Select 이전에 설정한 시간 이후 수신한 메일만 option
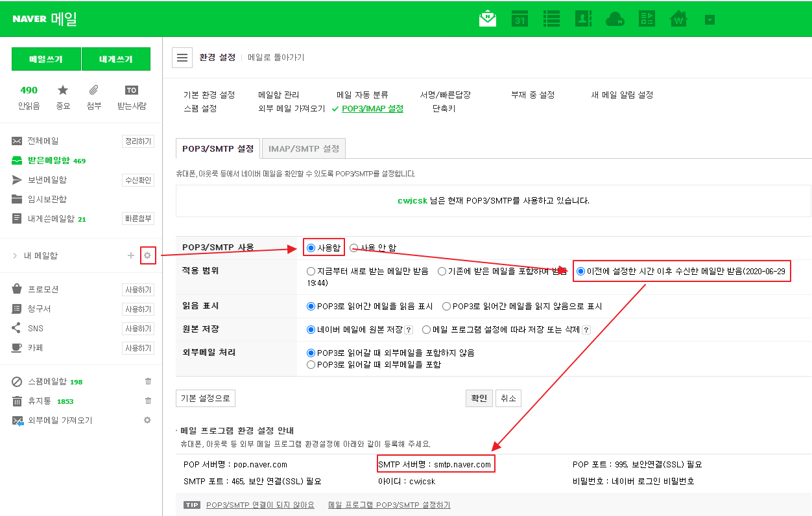Screen dimensions: 812x516 pyautogui.click(x=580, y=272)
